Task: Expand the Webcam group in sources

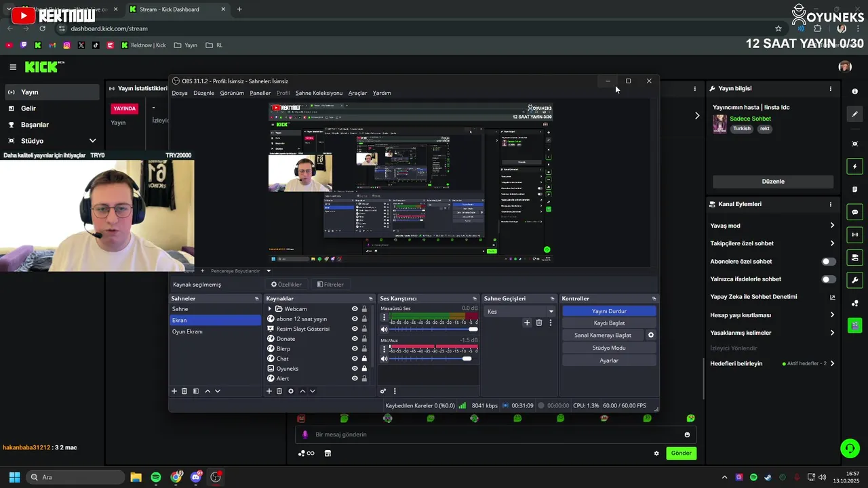Action: (x=270, y=309)
